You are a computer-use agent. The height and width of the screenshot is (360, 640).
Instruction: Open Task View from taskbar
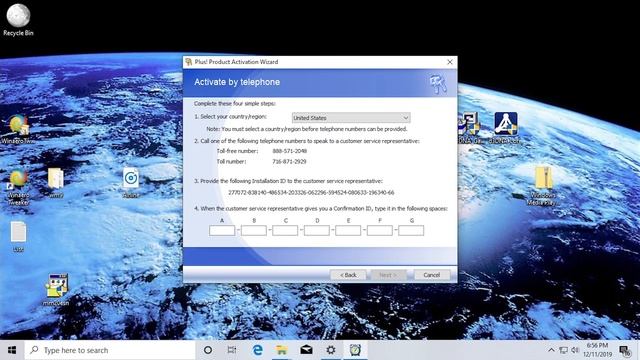coord(232,350)
